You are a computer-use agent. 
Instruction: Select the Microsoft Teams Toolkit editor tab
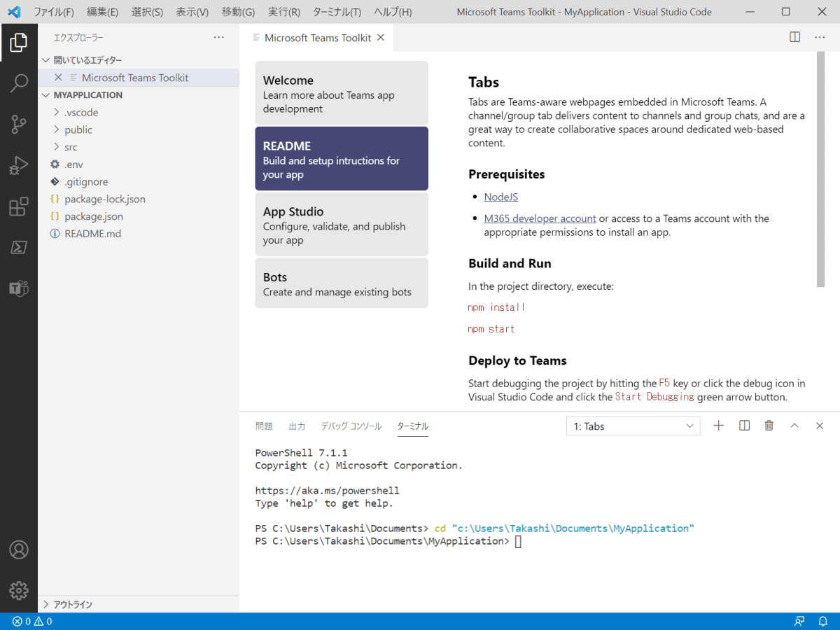pyautogui.click(x=316, y=38)
